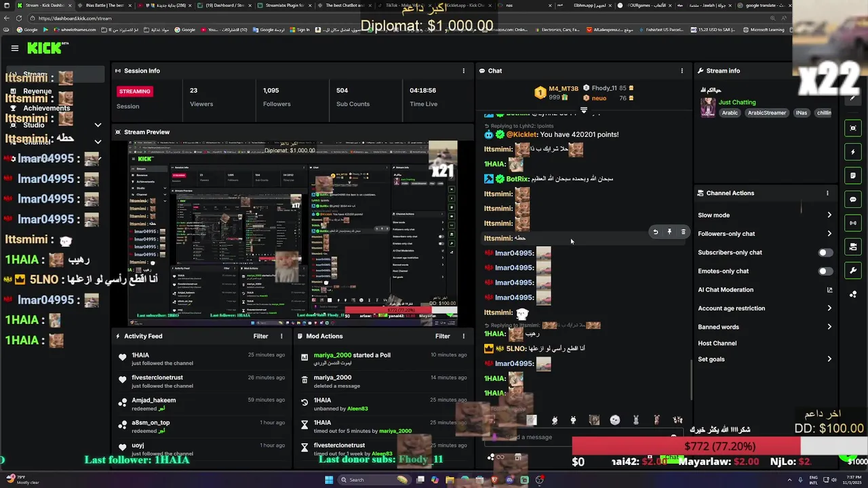
Task: Open the Kick hamburger menu
Action: pos(14,48)
